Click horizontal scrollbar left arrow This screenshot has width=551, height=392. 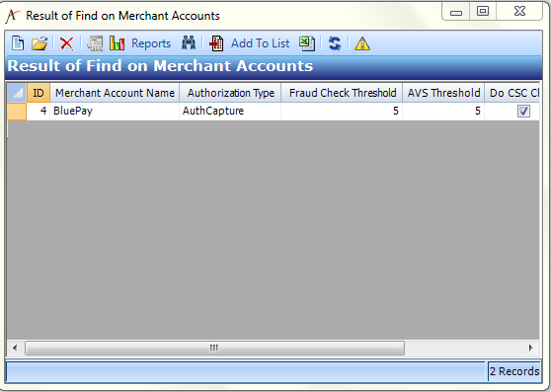click(15, 349)
